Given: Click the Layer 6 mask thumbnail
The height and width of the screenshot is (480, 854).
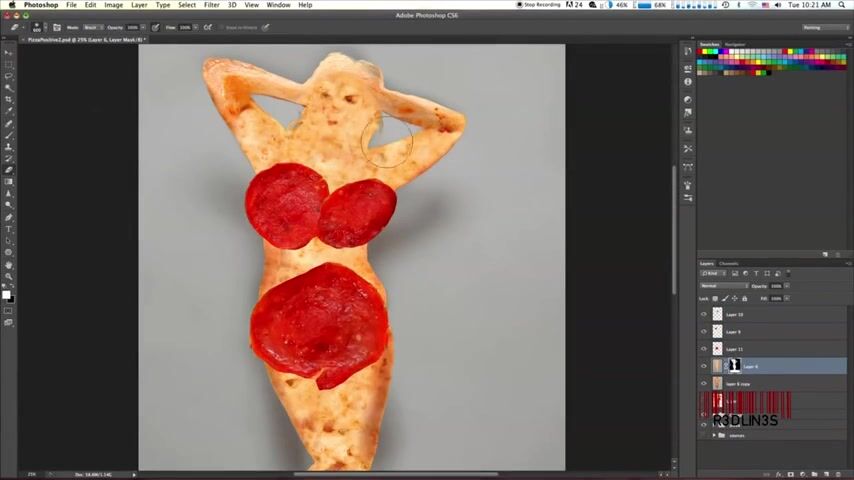Looking at the screenshot, I should 735,366.
